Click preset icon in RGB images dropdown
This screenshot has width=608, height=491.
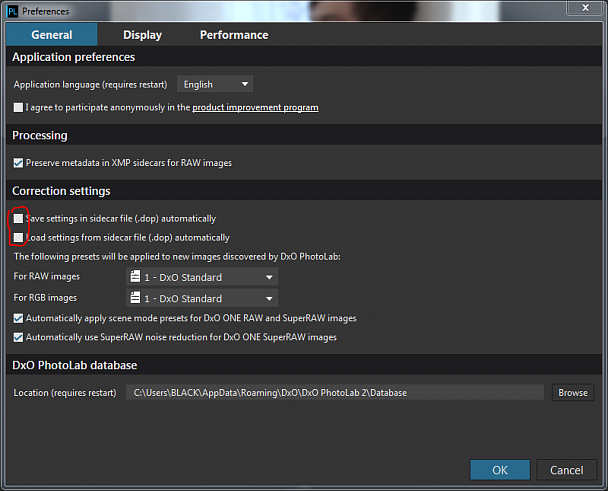coord(135,298)
